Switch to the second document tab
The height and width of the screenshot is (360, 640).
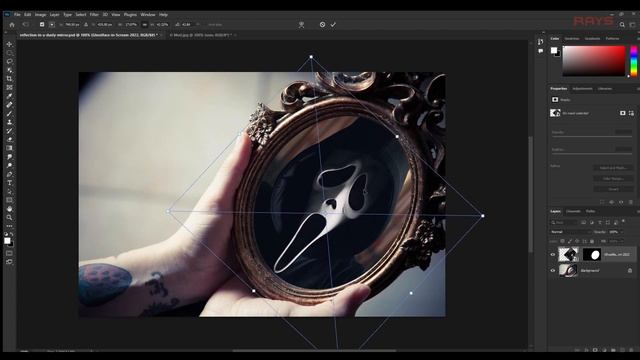[x=201, y=36]
